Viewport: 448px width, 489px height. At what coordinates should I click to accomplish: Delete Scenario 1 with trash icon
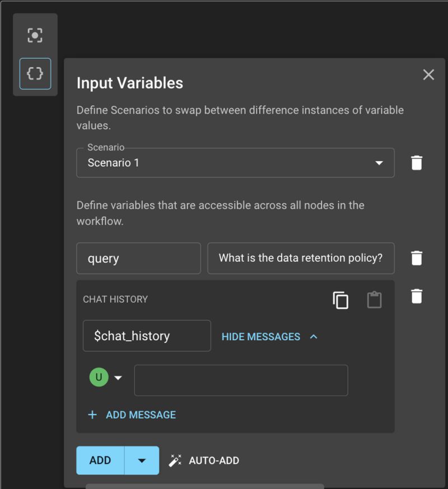(x=417, y=163)
